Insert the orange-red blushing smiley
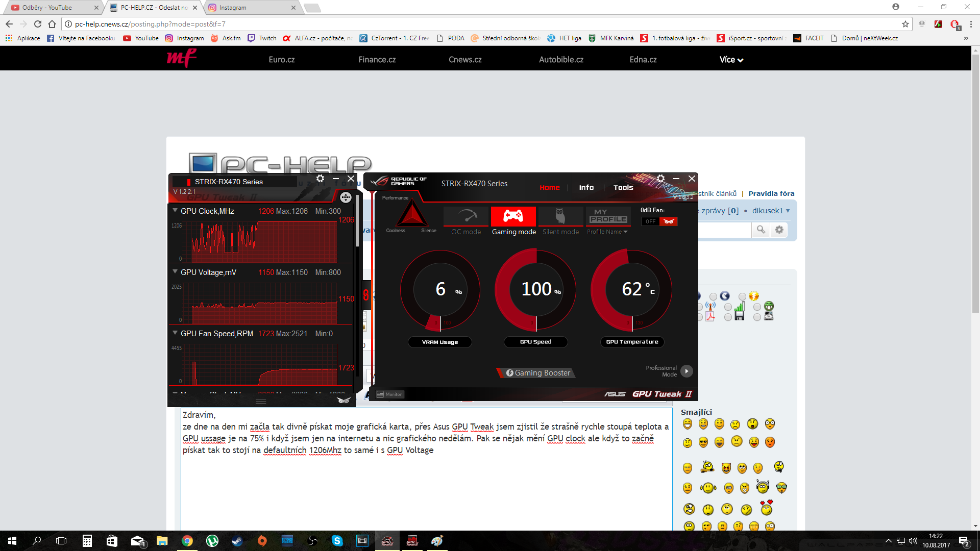 (770, 442)
